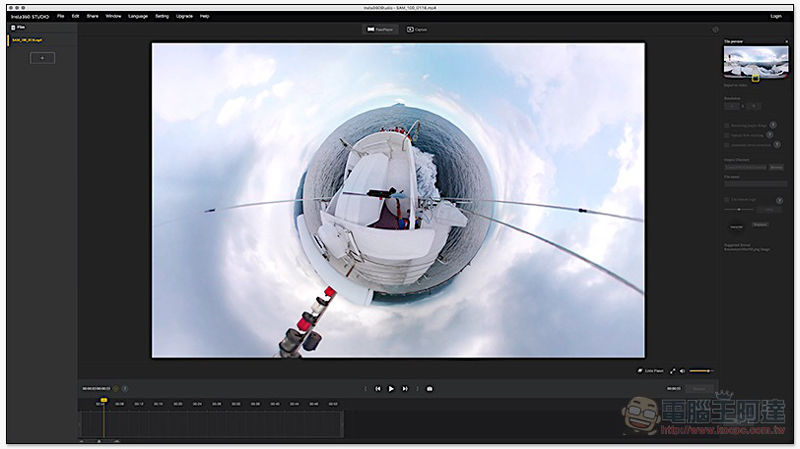The width and height of the screenshot is (800, 449).
Task: Toggle fullscreen preview with the expand icon
Action: tap(673, 370)
